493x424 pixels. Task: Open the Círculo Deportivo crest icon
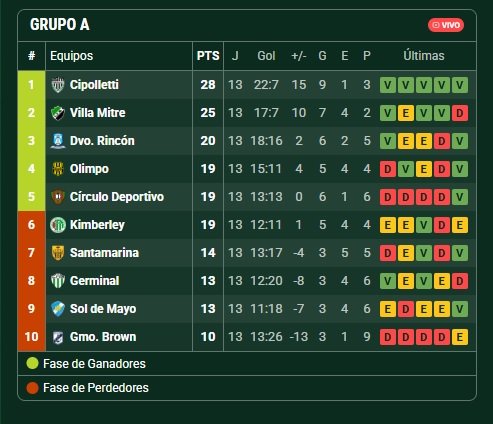coord(58,197)
